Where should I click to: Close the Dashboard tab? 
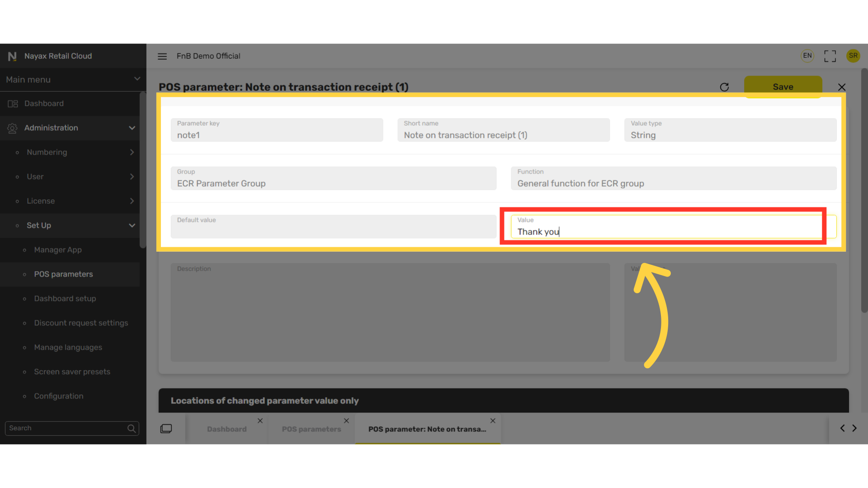tap(260, 421)
